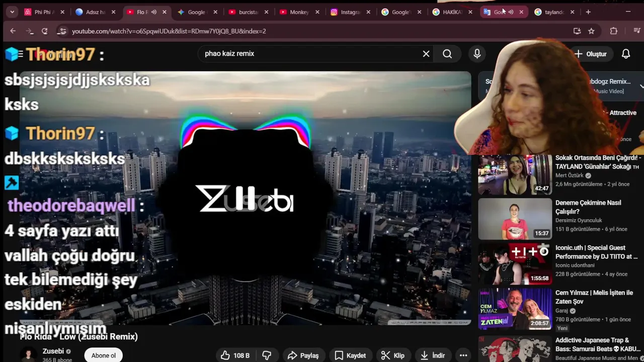This screenshot has width=644, height=362.
Task: Open the Oluştur create menu
Action: [590, 54]
